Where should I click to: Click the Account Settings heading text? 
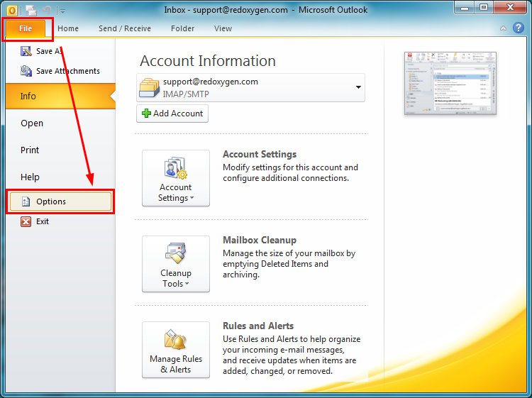coord(260,155)
